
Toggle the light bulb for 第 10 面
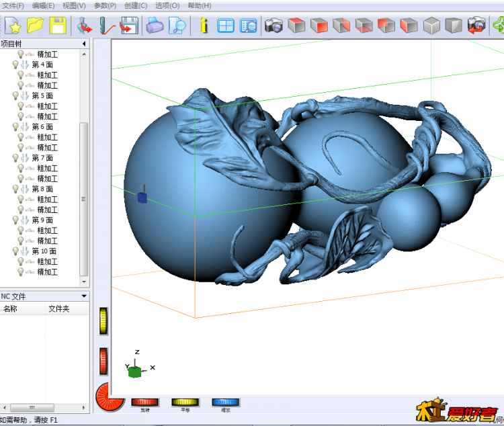(15, 251)
